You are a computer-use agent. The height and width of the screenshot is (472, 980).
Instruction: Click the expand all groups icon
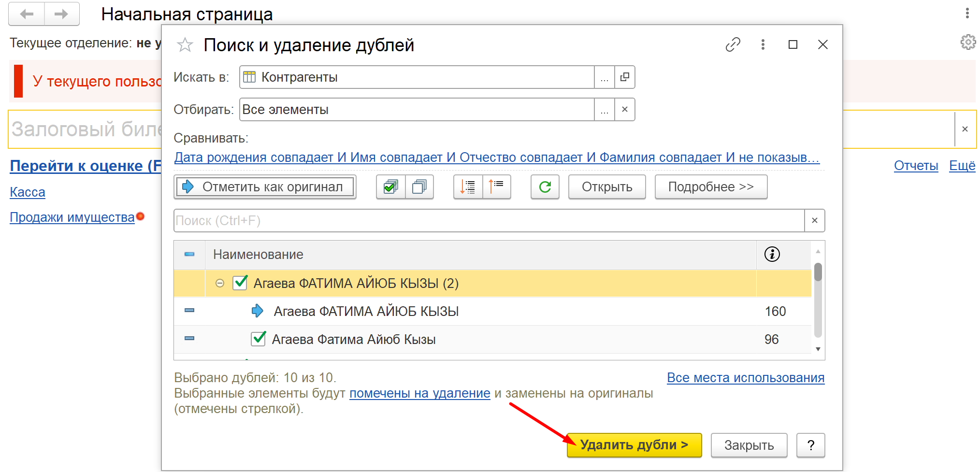click(468, 187)
